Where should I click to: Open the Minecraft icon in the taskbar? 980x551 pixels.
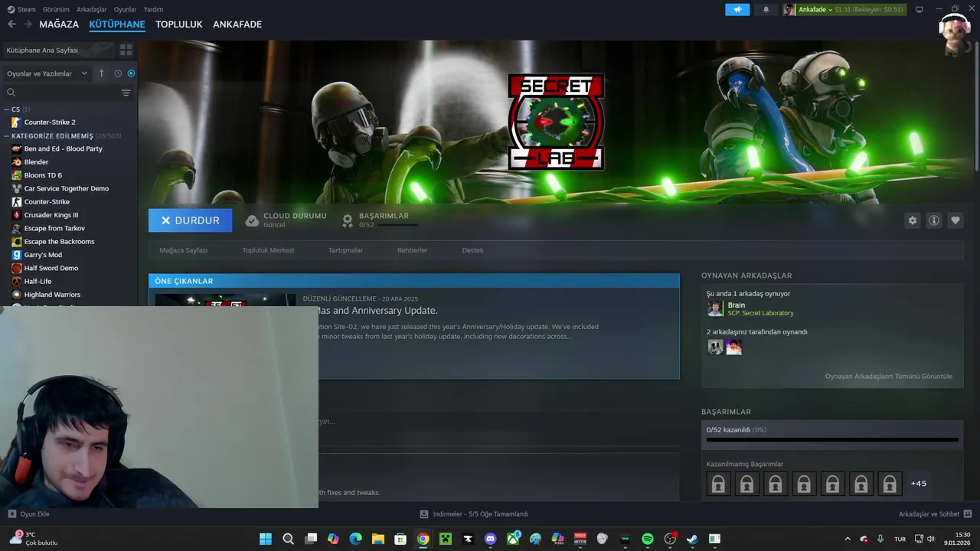tap(446, 539)
